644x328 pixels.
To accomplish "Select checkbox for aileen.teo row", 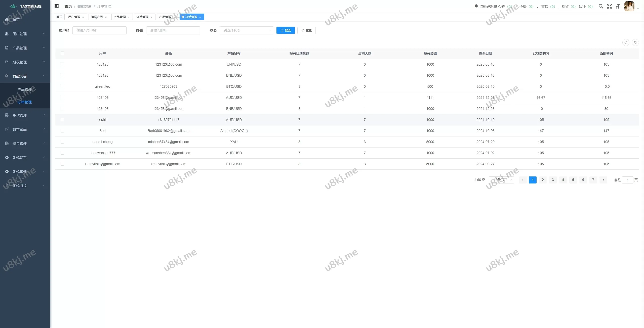I will tap(62, 86).
